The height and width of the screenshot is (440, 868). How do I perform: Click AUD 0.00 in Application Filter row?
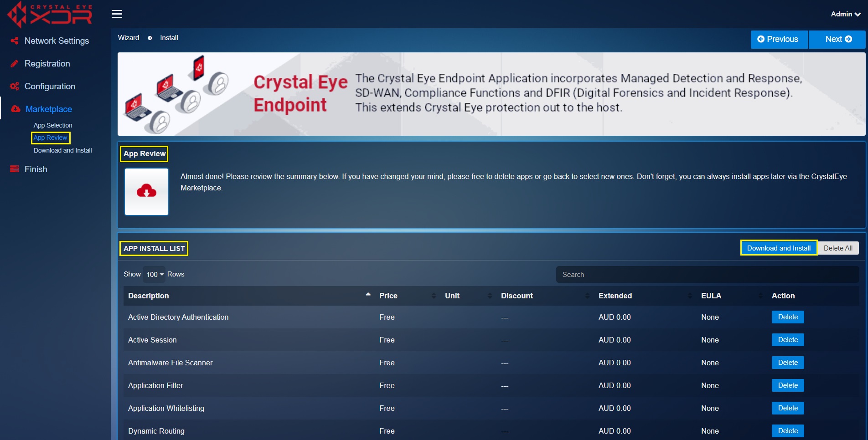tap(614, 385)
